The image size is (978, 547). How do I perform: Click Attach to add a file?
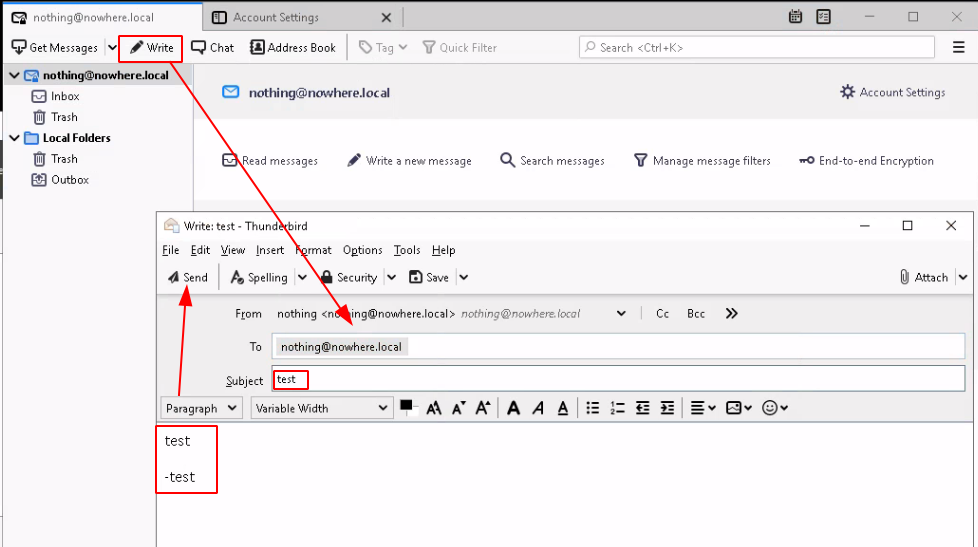(x=924, y=278)
